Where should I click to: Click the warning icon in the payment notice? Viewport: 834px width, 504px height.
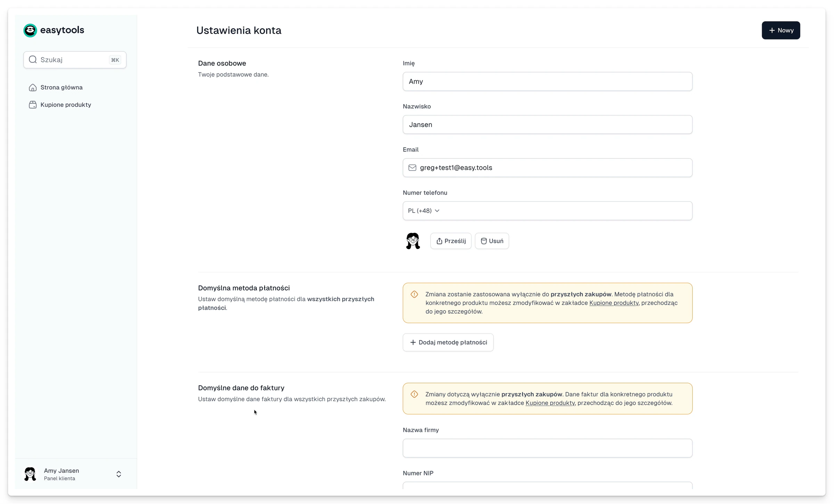[x=414, y=295]
